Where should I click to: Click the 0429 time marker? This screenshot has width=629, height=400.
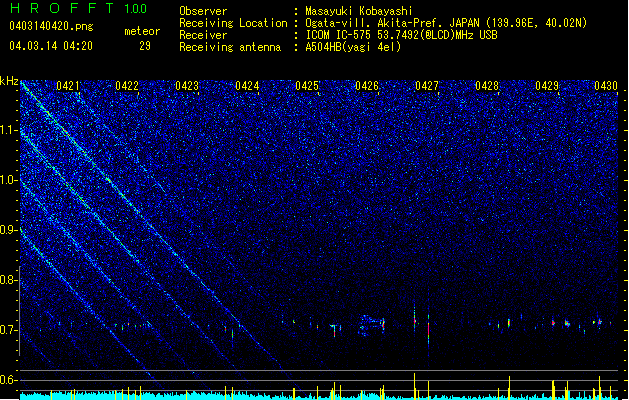[x=547, y=86]
